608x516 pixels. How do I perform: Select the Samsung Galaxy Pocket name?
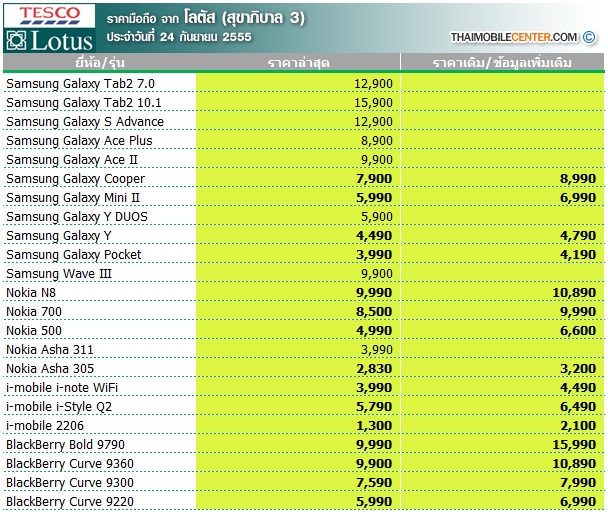coord(74,255)
